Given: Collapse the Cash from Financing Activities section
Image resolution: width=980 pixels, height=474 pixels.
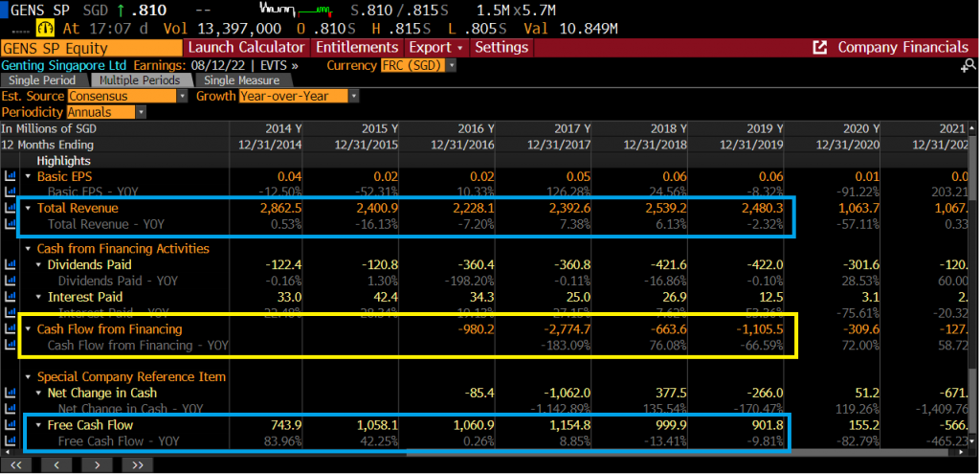Looking at the screenshot, I should 29,249.
